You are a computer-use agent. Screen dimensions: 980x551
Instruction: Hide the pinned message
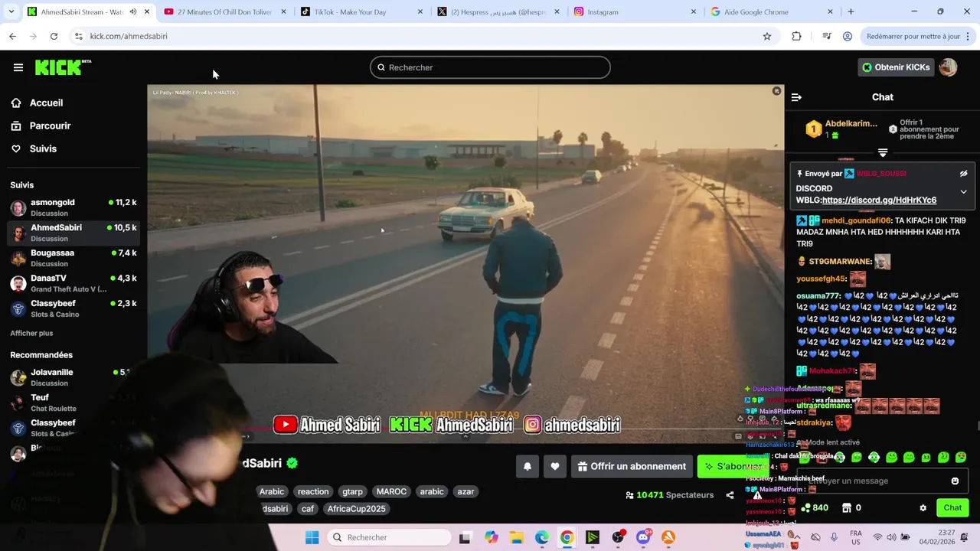click(x=963, y=174)
